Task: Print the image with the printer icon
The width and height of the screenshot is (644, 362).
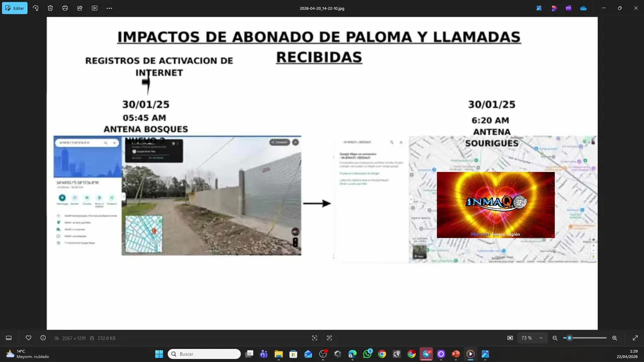Action: (65, 8)
